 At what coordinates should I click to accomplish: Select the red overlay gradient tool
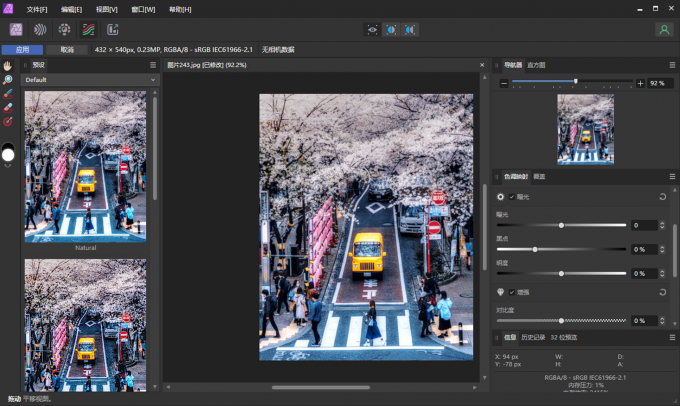pos(8,121)
